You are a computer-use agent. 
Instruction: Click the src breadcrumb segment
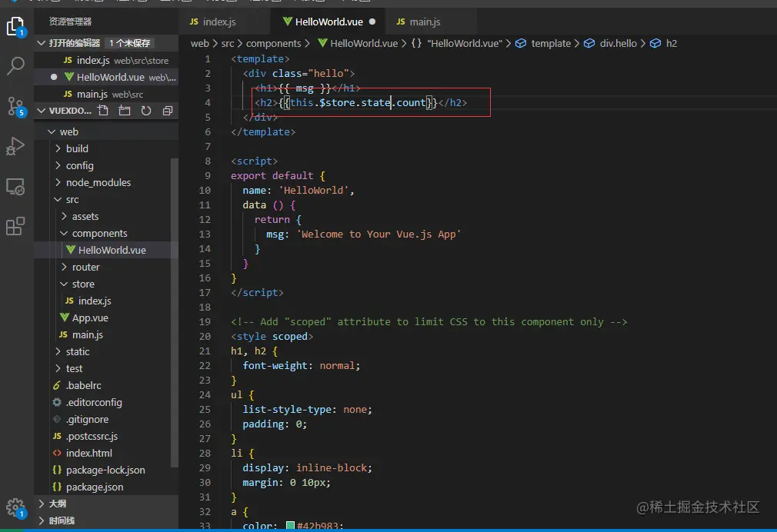[228, 43]
